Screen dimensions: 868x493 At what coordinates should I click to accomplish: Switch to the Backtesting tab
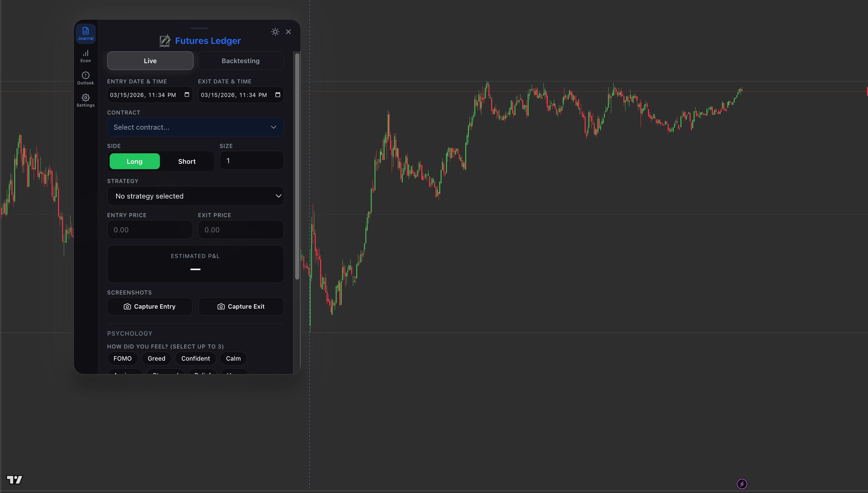[x=241, y=60]
